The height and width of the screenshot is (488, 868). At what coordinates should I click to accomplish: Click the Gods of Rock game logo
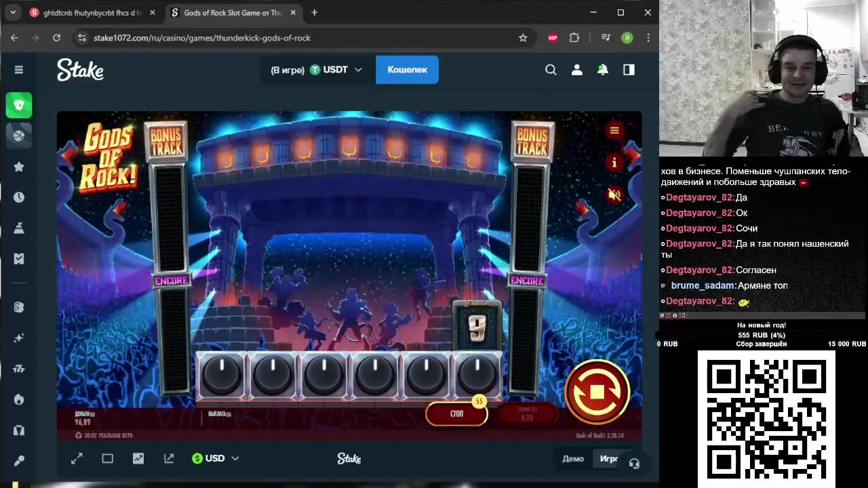point(109,157)
